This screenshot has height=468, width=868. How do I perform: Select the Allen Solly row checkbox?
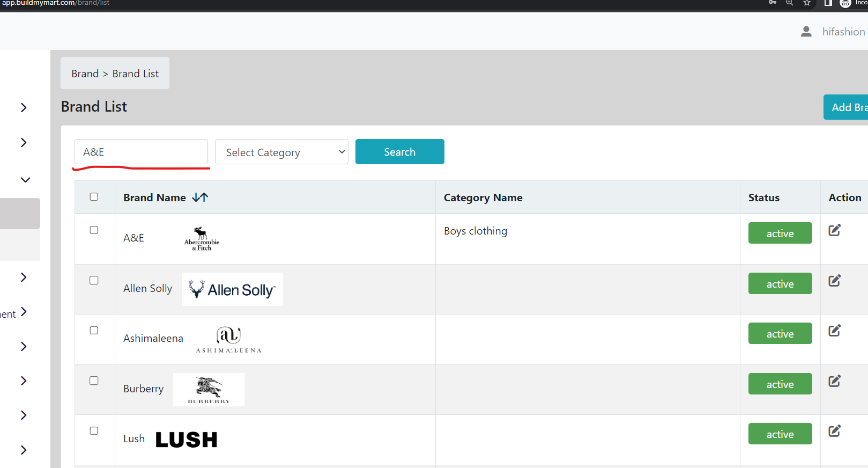[x=94, y=280]
